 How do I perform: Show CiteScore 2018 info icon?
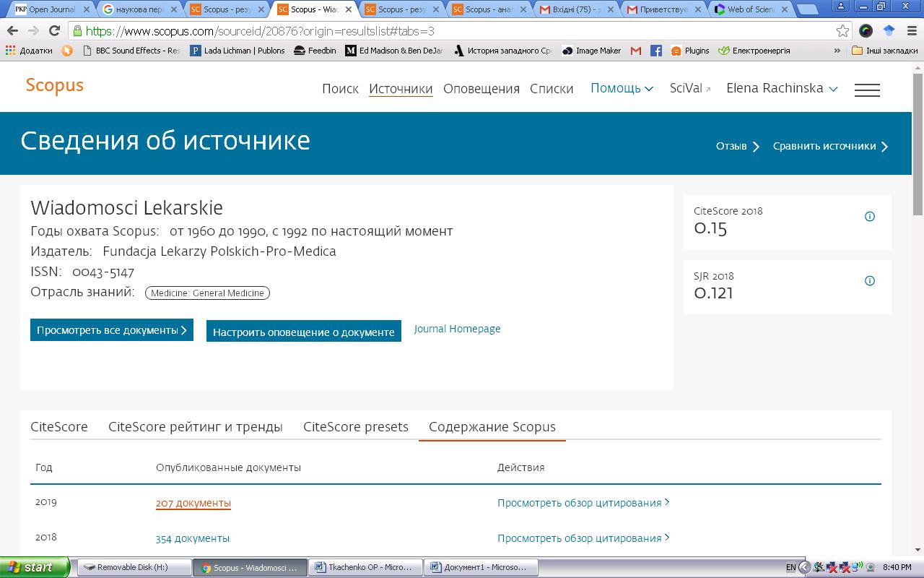tap(870, 217)
